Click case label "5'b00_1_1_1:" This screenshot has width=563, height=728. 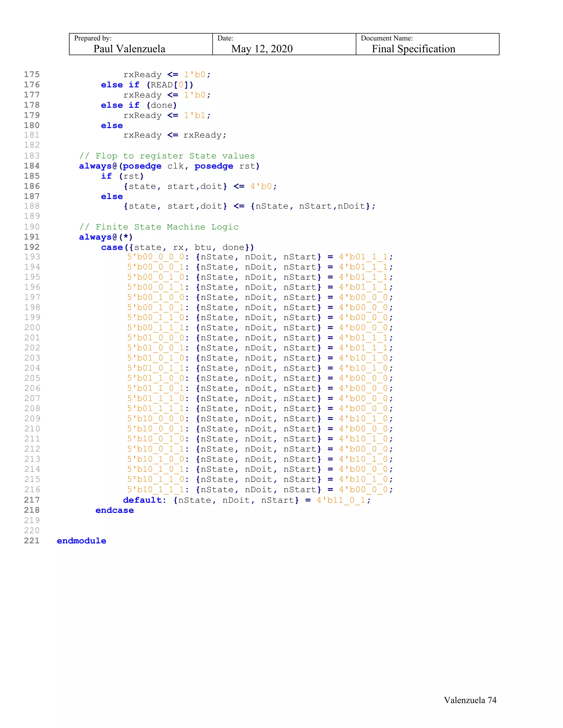click(x=158, y=328)
